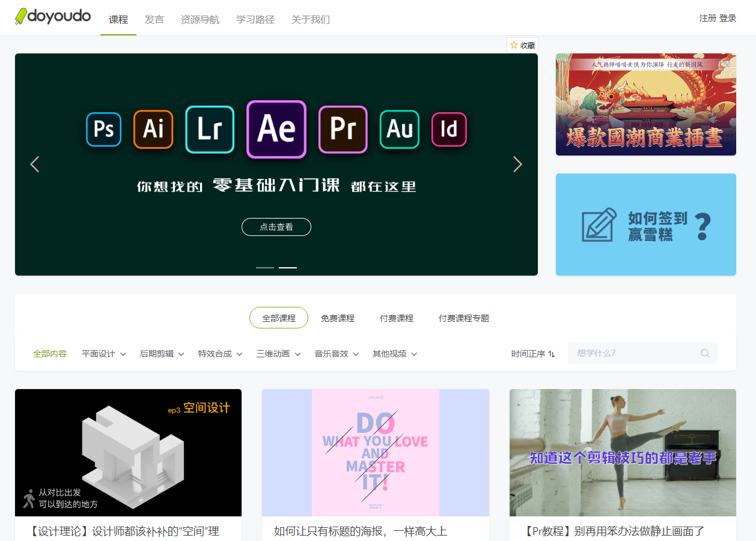Click the Pr icon in the banner
This screenshot has height=541, width=756.
[x=343, y=129]
